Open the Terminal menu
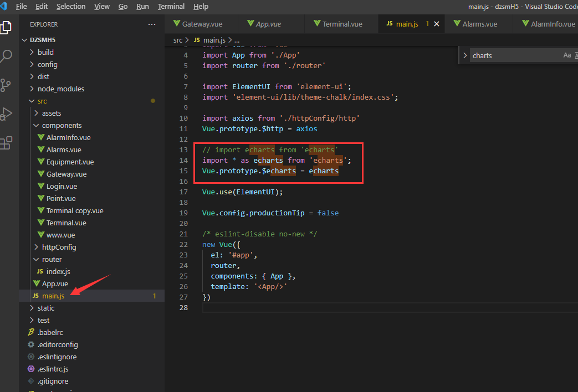The image size is (578, 392). click(171, 6)
